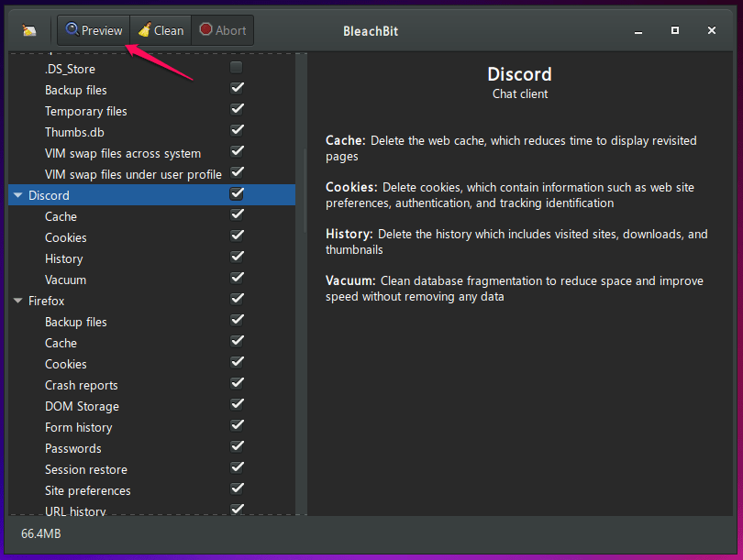743x560 pixels.
Task: Open the BleachBit application menu icon
Action: 29,31
